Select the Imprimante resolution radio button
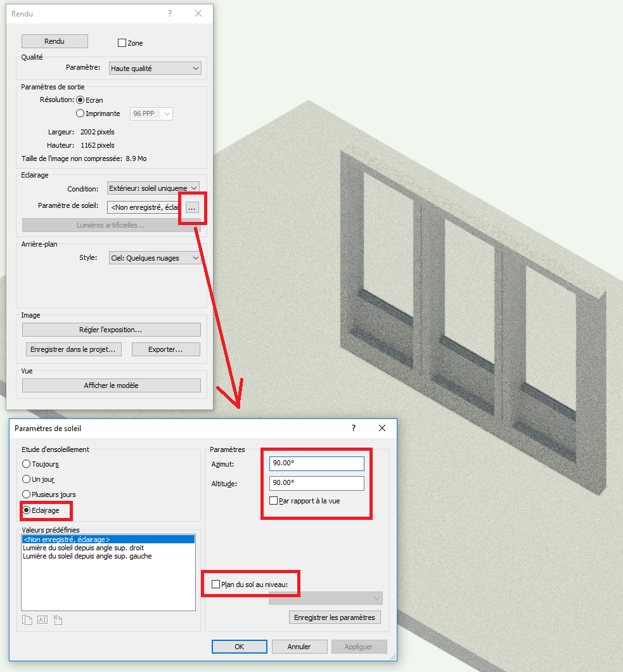 pyautogui.click(x=80, y=113)
